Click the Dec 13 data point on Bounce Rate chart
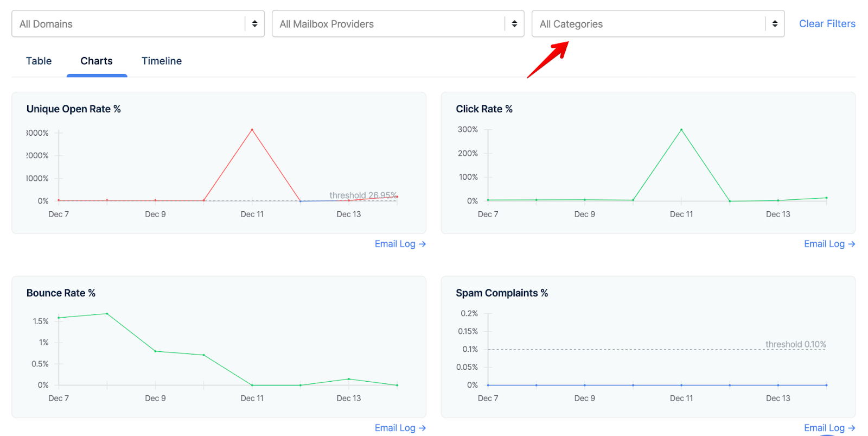Image resolution: width=868 pixels, height=436 pixels. coord(349,379)
